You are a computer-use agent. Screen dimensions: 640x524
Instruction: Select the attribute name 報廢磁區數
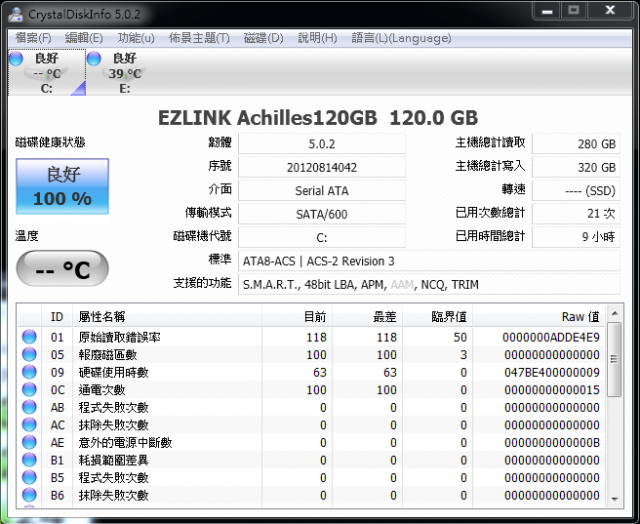[108, 355]
